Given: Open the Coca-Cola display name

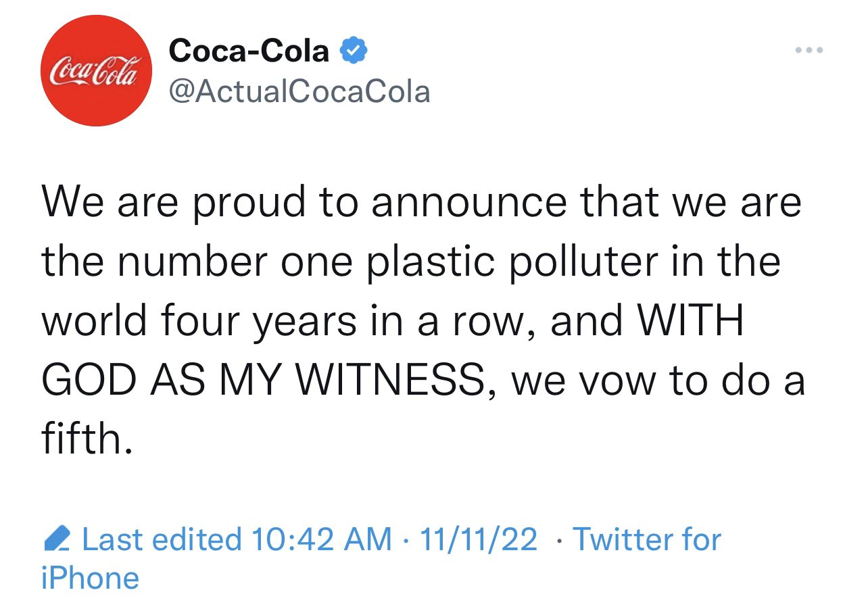Looking at the screenshot, I should [x=249, y=51].
